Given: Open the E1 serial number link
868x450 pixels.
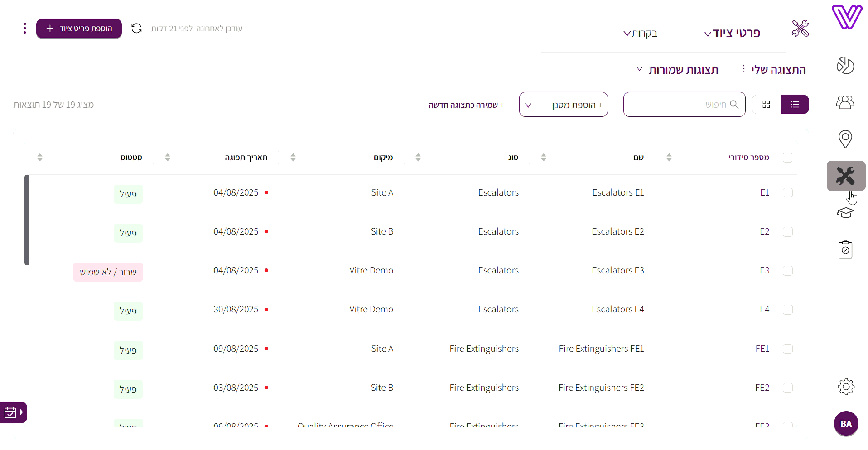Looking at the screenshot, I should [x=765, y=192].
